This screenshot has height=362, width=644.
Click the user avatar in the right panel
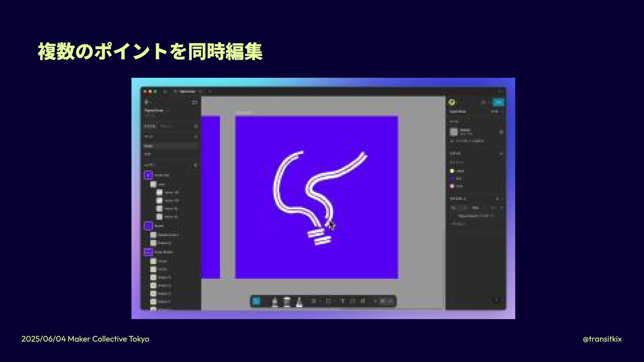pos(452,102)
